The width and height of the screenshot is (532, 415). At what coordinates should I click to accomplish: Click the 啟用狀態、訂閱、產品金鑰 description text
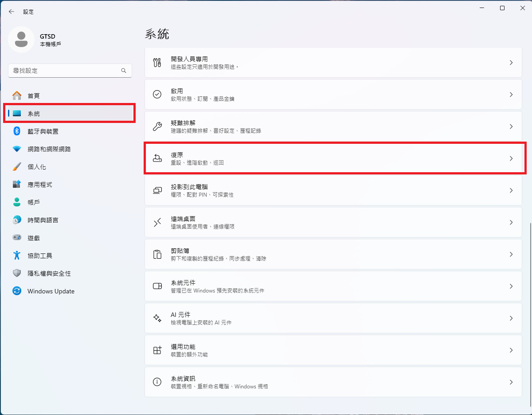[203, 99]
